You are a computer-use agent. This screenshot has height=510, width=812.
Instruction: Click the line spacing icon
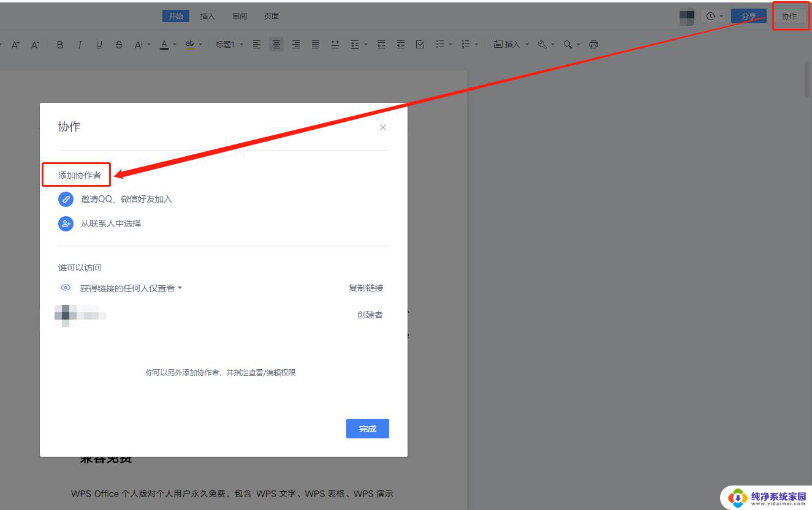[354, 45]
